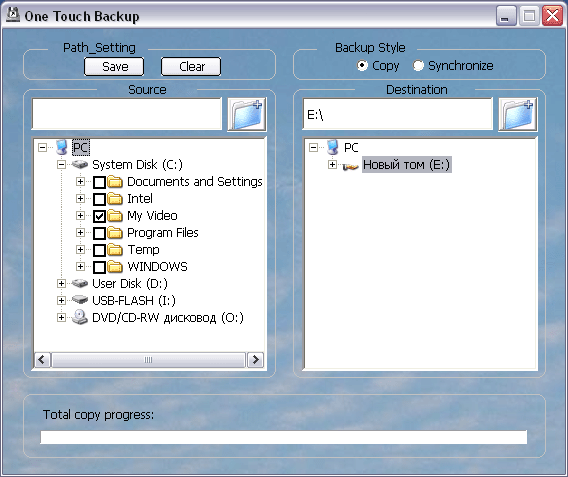
Task: Select the DVD/CD-RW (O:) disc drive icon
Action: click(80, 317)
